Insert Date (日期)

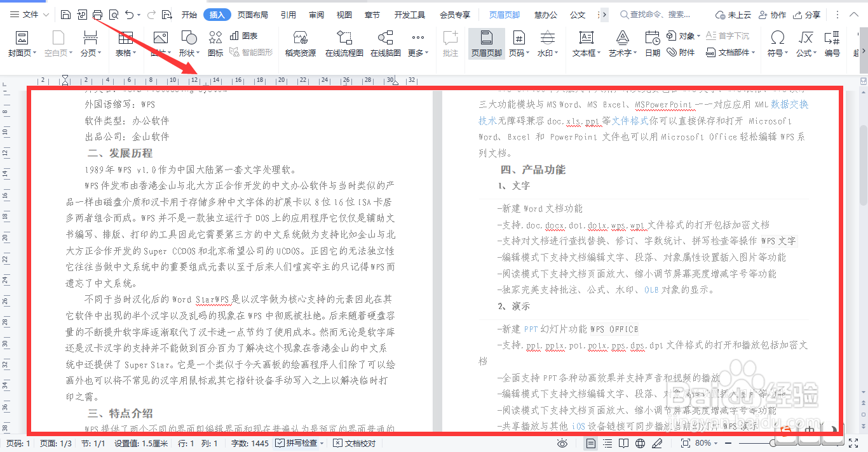653,44
